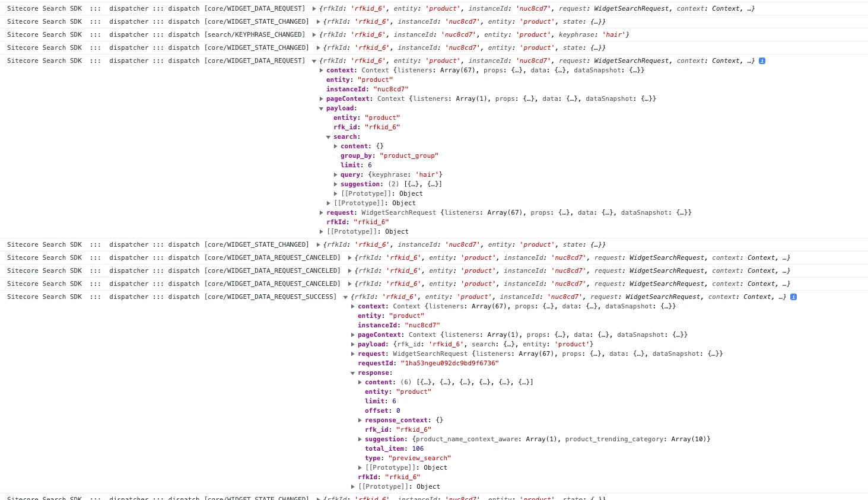The height and width of the screenshot is (500, 868).
Task: Select requestId value "1ha53ngeu092dc9bd9f6736"
Action: (450, 364)
